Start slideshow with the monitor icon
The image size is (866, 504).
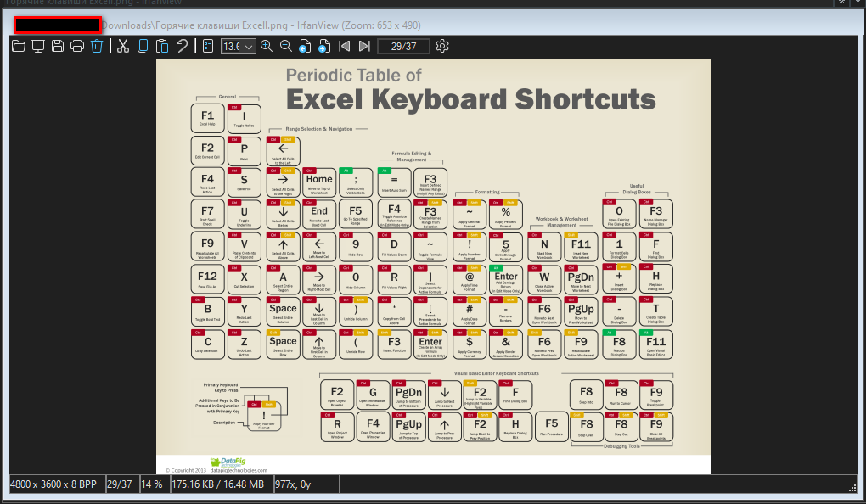(38, 47)
